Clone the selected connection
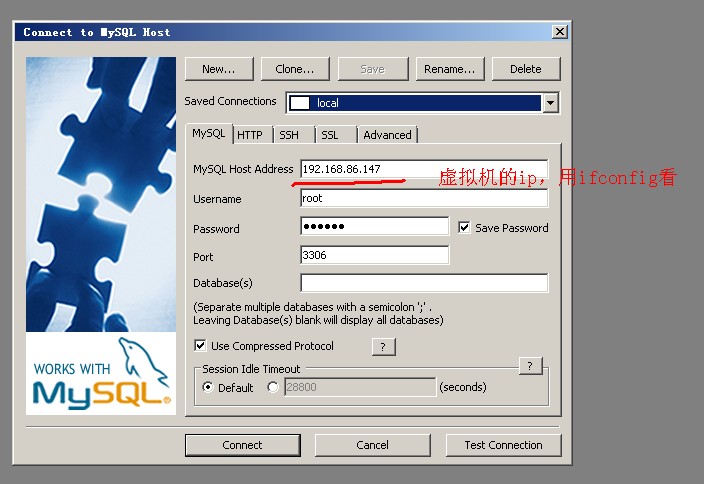This screenshot has height=484, width=704. (295, 69)
